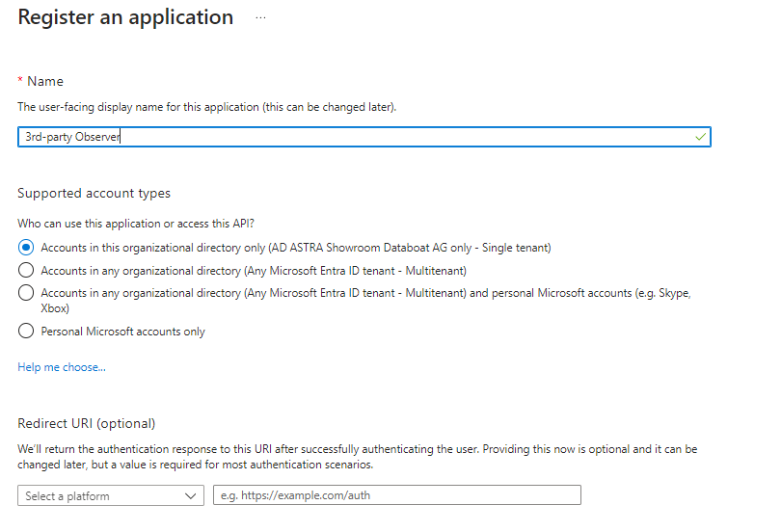Click the Redirect URI (optional) heading
The image size is (781, 532).
point(86,423)
